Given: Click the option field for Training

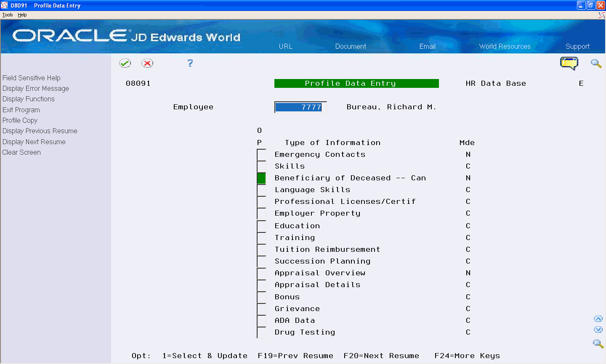Looking at the screenshot, I should [261, 238].
